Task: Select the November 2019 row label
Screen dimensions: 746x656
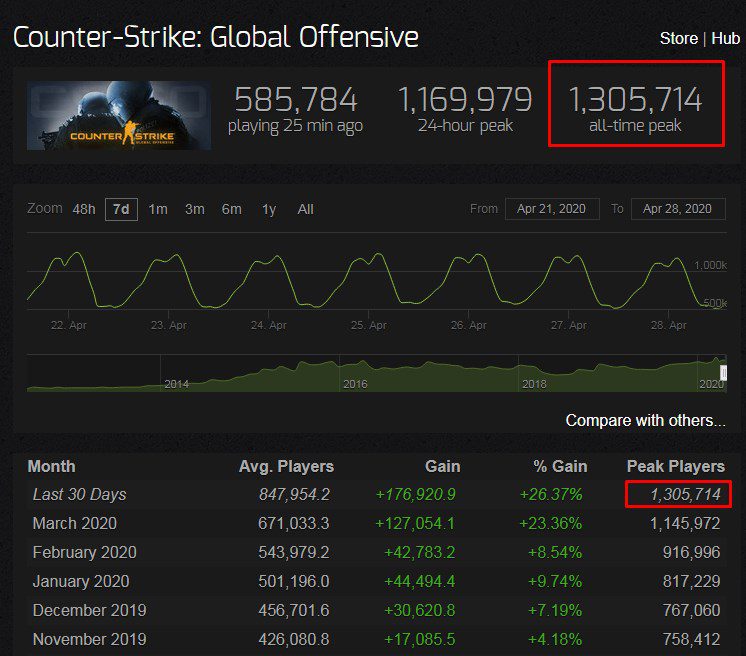Action: pyautogui.click(x=89, y=639)
